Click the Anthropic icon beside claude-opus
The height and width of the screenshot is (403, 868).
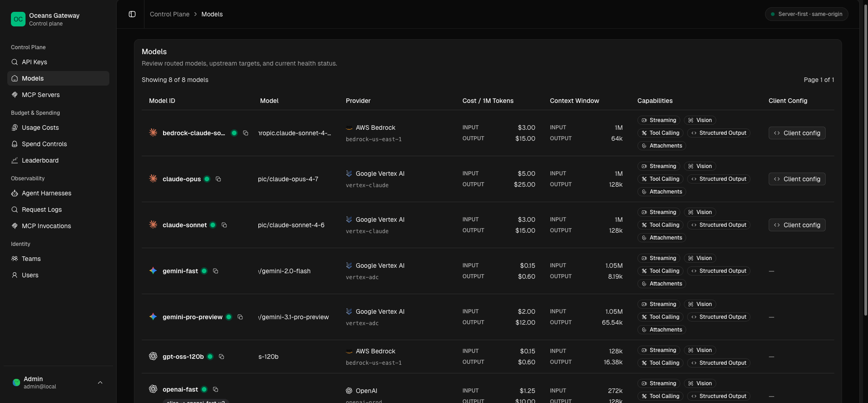coord(153,179)
